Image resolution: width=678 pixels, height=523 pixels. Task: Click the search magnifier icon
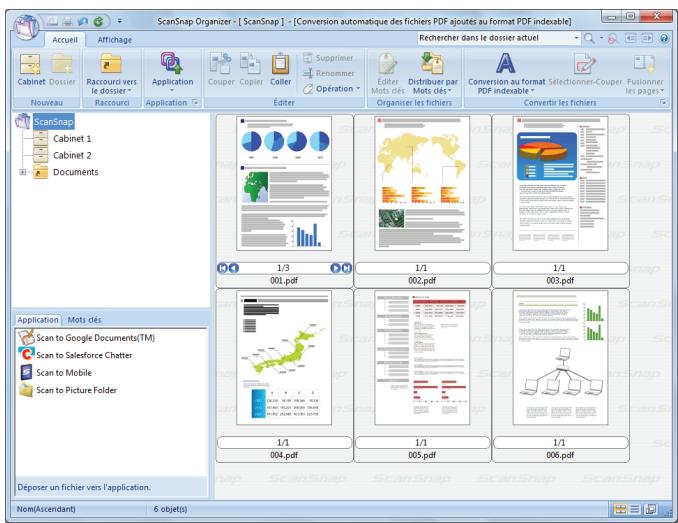coord(589,38)
